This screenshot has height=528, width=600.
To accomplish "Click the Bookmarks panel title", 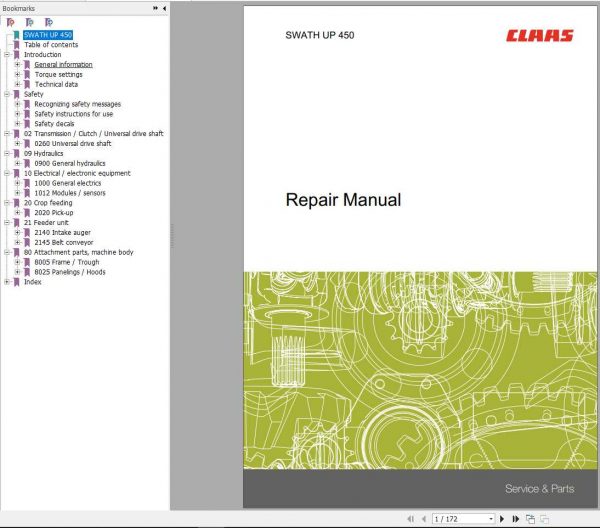I will coord(18,8).
